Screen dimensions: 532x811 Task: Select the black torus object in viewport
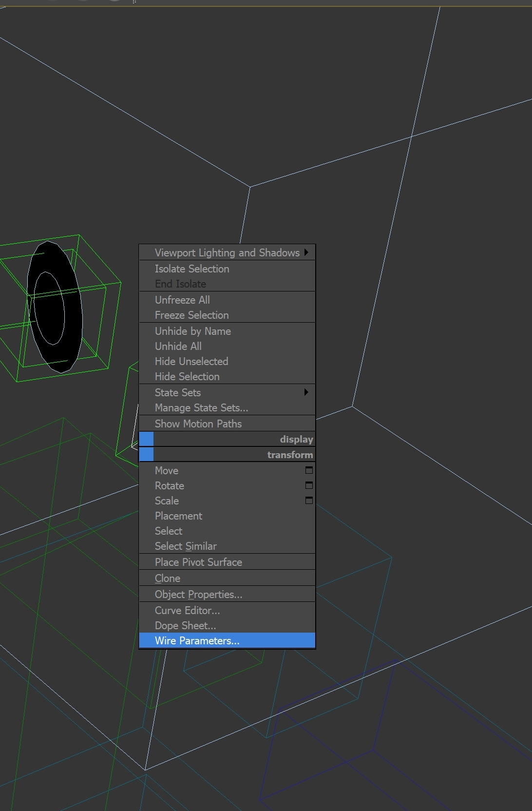tap(73, 312)
